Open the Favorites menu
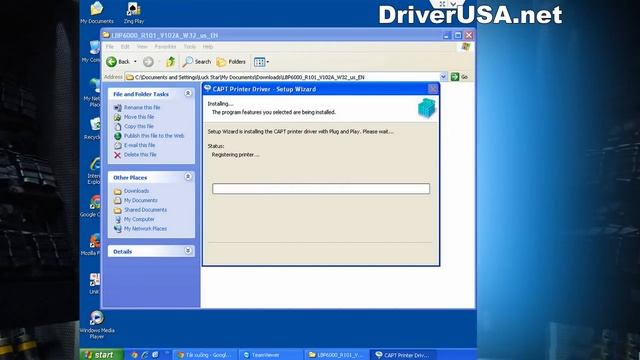This screenshot has height=360, width=640. 165,47
